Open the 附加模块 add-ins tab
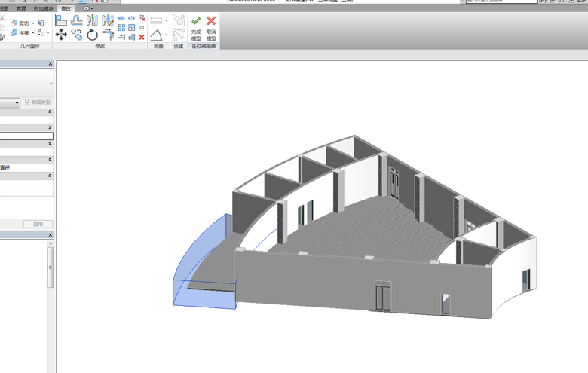The height and width of the screenshot is (373, 588). (x=44, y=8)
